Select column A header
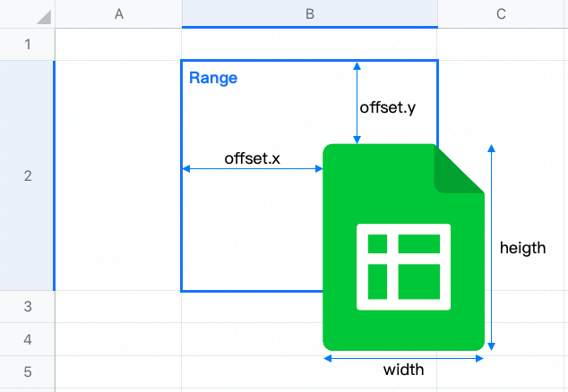Viewport: 568px width, 392px height. tap(118, 13)
